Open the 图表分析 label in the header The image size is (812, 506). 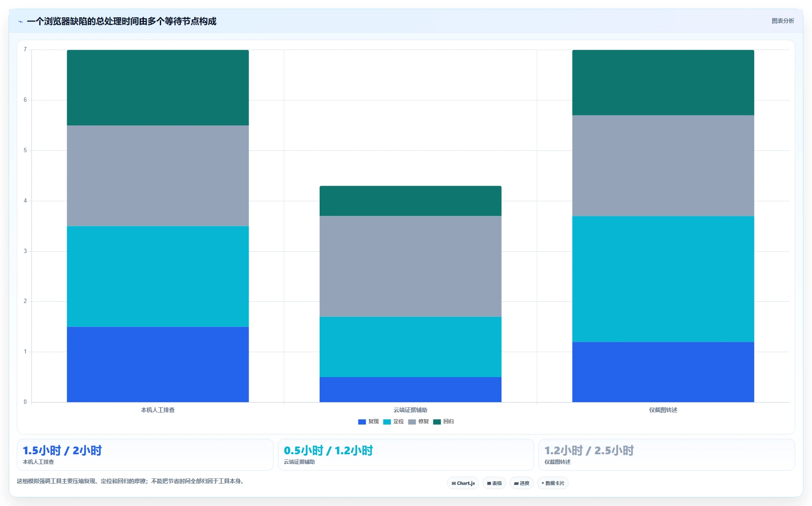coord(783,21)
